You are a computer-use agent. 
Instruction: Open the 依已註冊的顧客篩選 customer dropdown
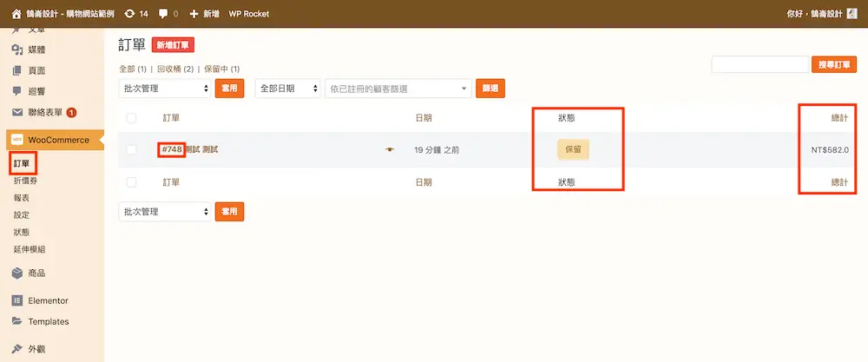pyautogui.click(x=398, y=88)
